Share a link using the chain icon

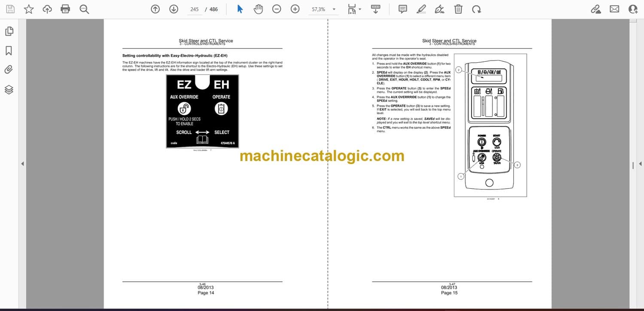click(x=596, y=9)
